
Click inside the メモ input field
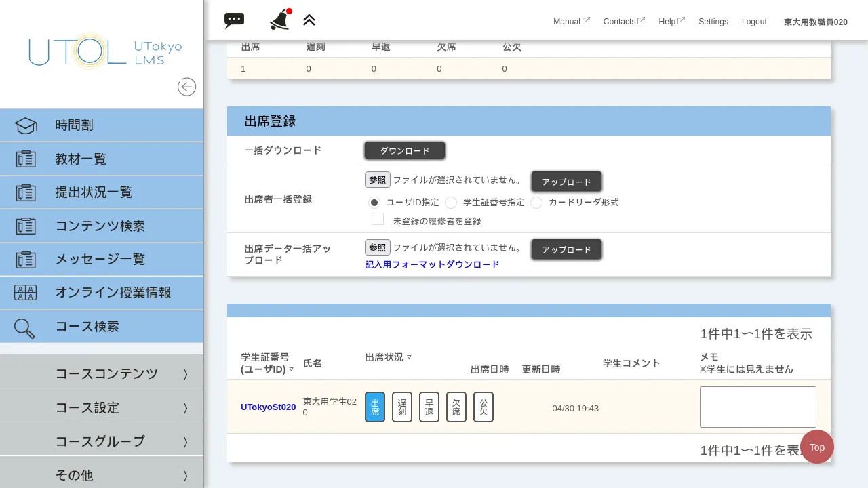[757, 407]
